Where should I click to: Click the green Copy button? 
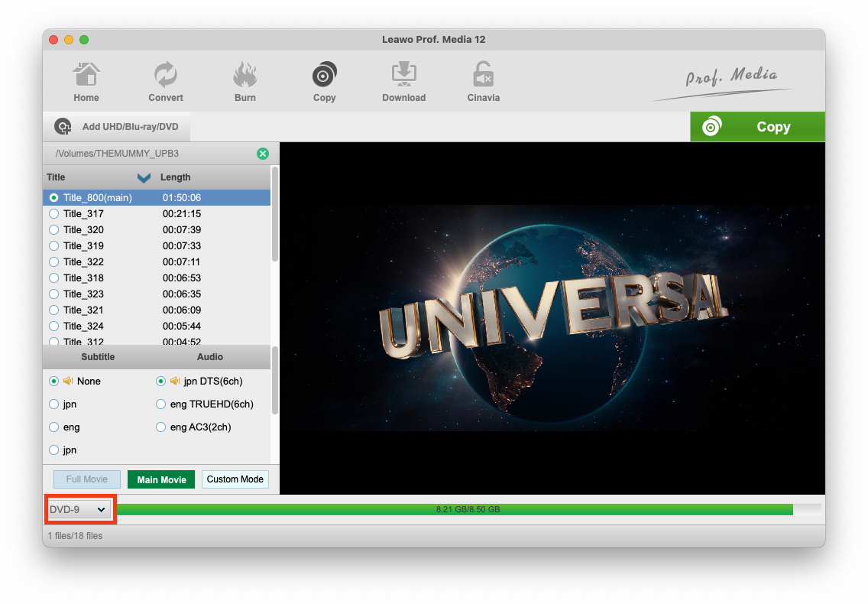click(757, 126)
